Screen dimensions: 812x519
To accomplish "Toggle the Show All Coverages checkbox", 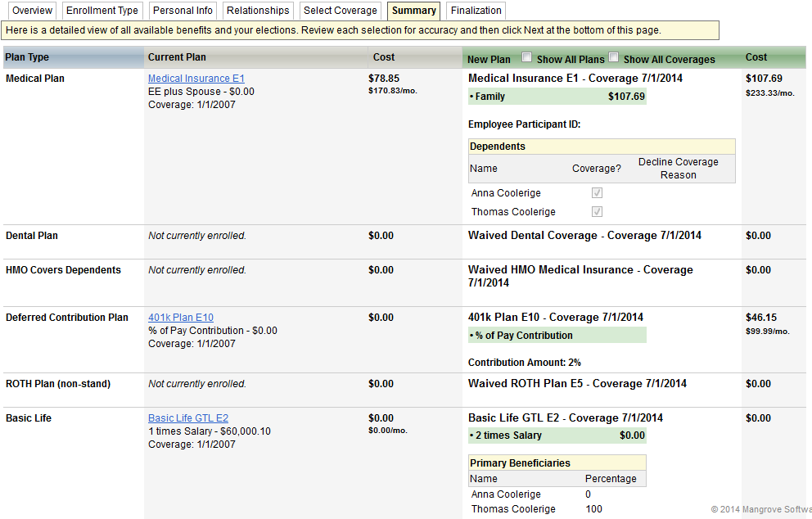I will [614, 58].
